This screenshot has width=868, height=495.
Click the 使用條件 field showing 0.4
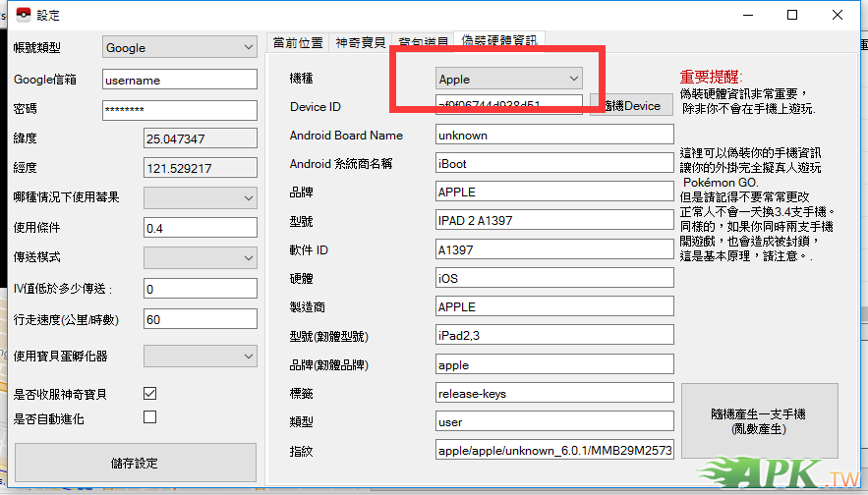tap(201, 227)
